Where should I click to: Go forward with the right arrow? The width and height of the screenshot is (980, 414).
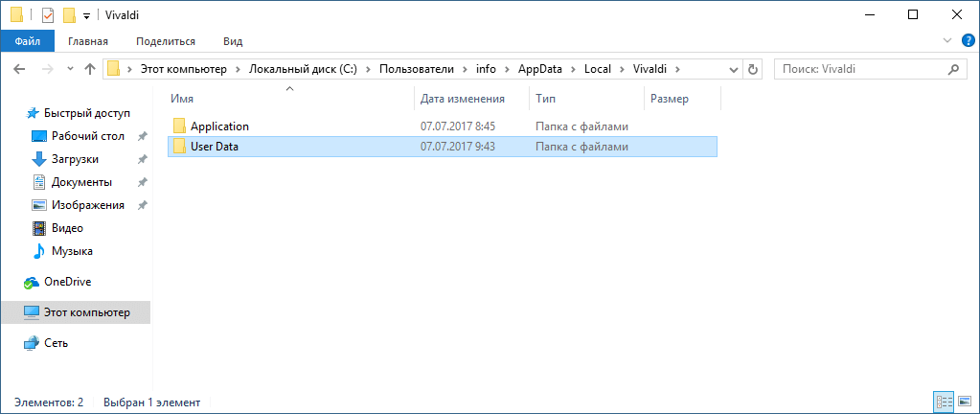coord(48,69)
